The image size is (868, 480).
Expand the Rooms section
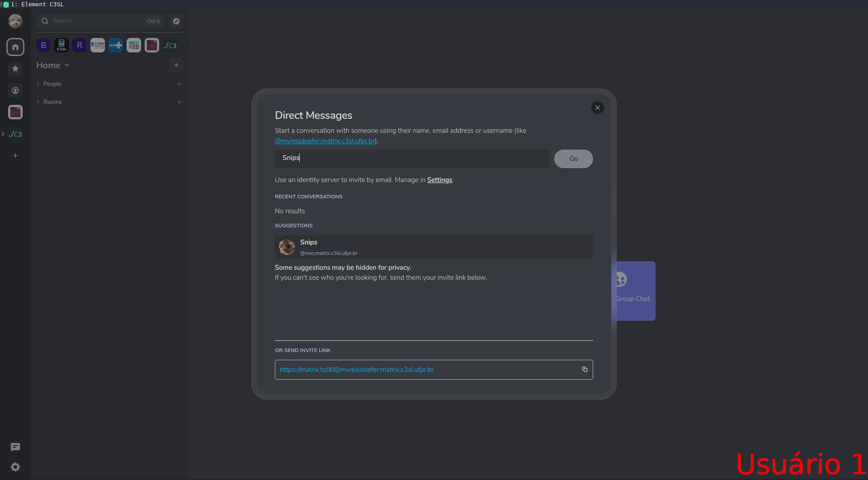pos(52,102)
